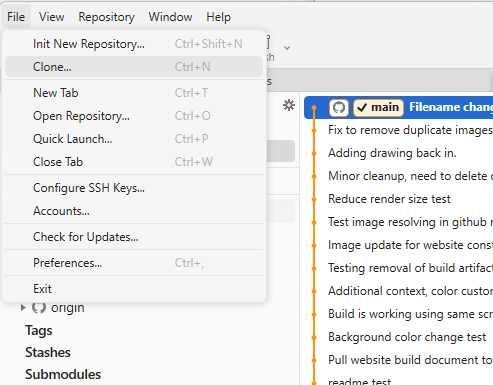Open the Tags section in sidebar
The image size is (493, 385).
pos(39,330)
